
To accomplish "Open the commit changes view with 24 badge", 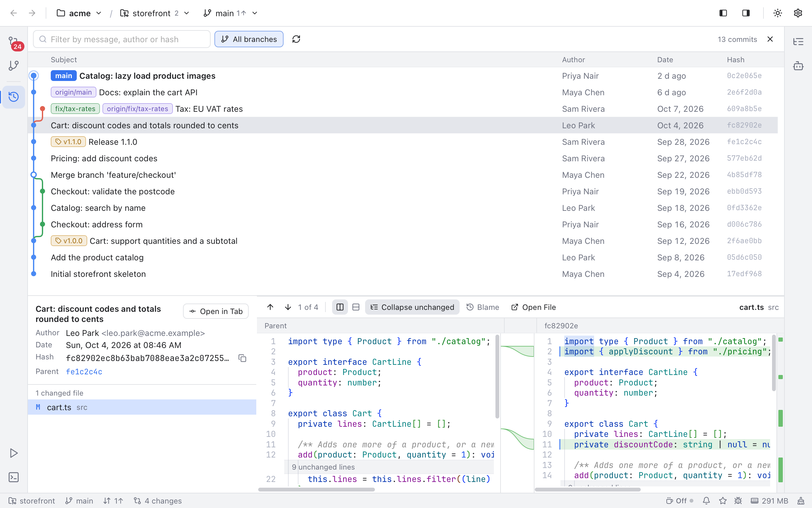I will click(14, 43).
